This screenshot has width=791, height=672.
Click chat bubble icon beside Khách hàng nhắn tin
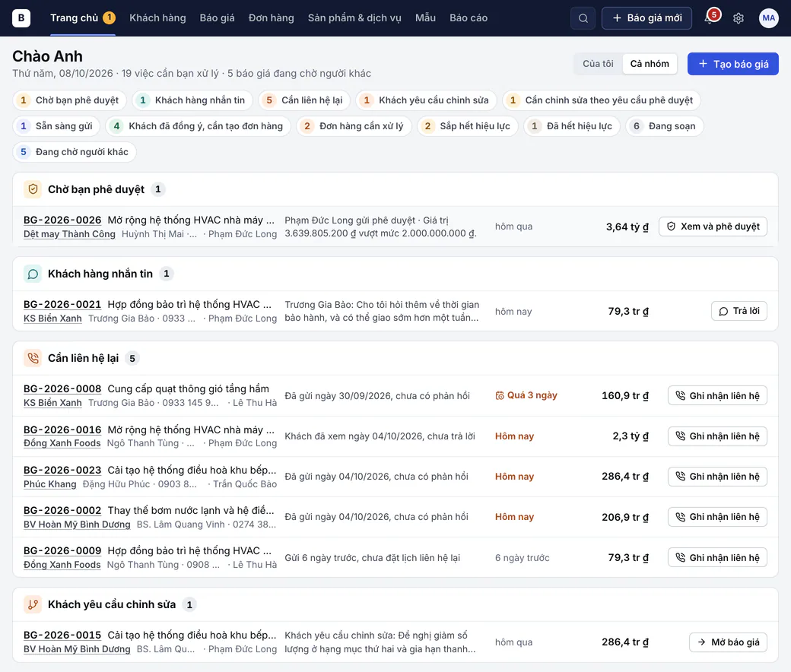tap(33, 274)
